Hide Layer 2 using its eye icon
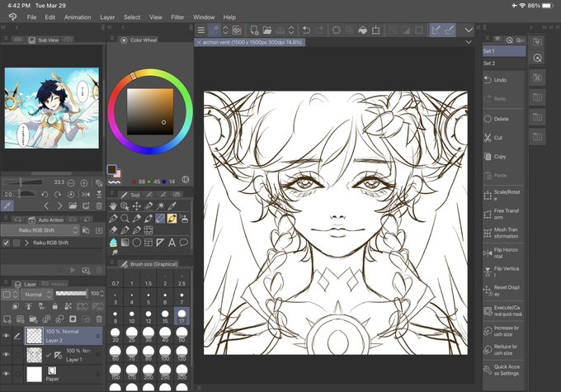The height and width of the screenshot is (392, 561). point(6,335)
